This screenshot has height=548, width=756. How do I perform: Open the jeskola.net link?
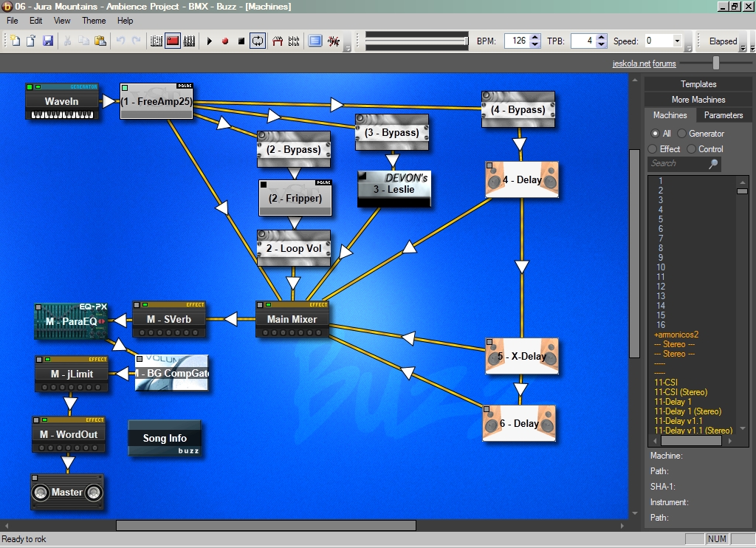tap(631, 64)
